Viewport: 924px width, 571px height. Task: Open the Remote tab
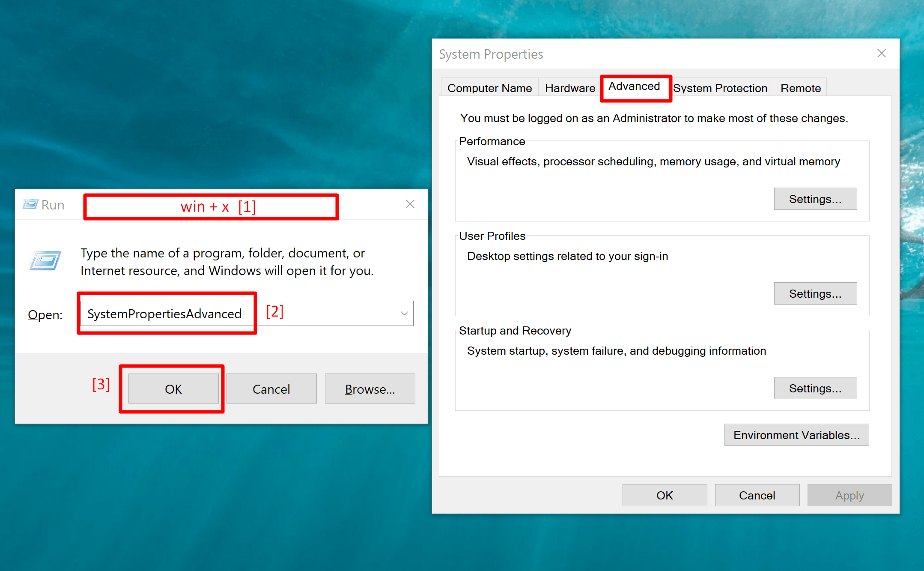click(800, 88)
